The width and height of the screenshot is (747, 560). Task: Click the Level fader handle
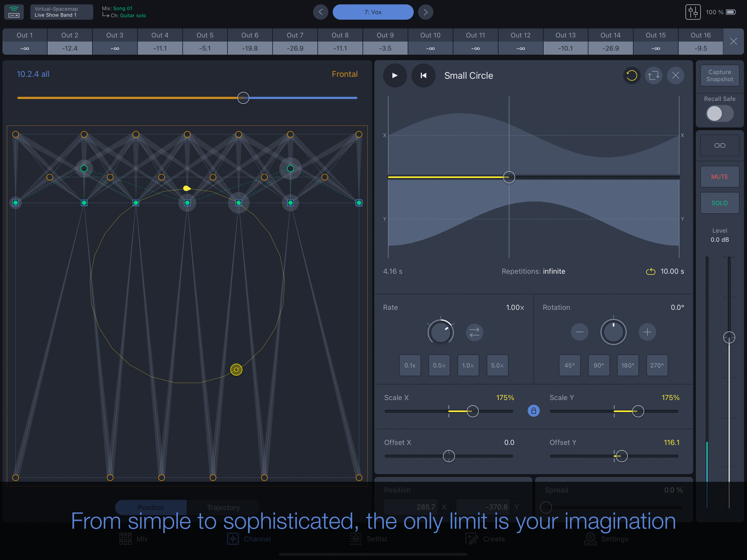729,337
